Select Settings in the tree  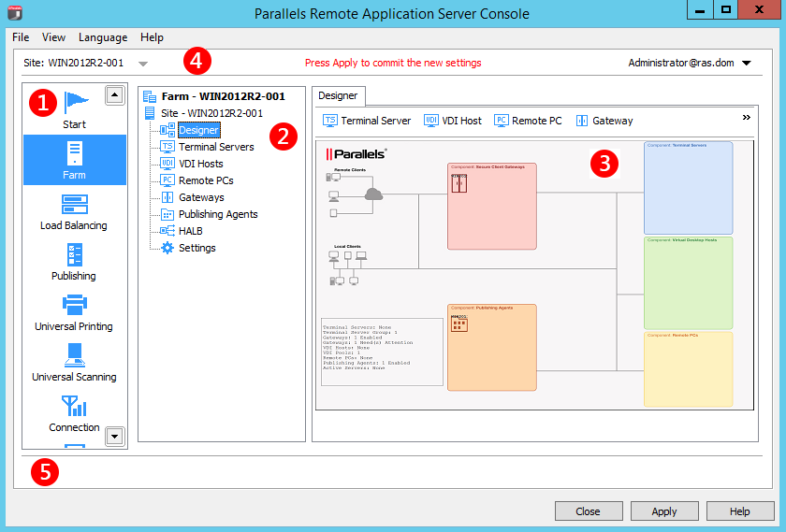[x=197, y=248]
